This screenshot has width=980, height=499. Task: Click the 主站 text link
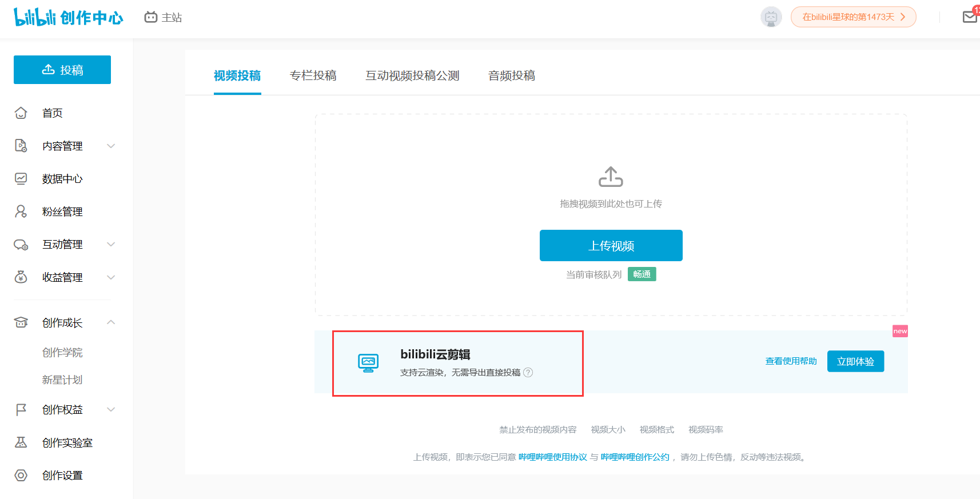click(x=172, y=18)
